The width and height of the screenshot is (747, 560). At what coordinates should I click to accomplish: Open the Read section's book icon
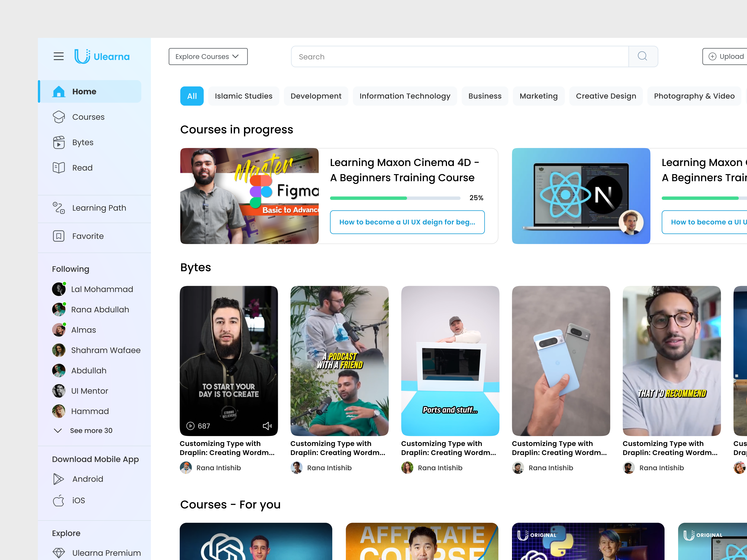tap(59, 167)
